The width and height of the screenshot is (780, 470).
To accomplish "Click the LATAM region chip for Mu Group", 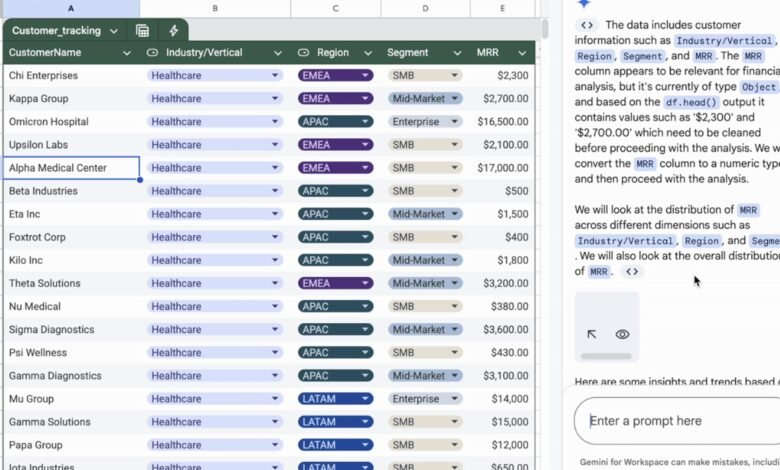I will [335, 399].
